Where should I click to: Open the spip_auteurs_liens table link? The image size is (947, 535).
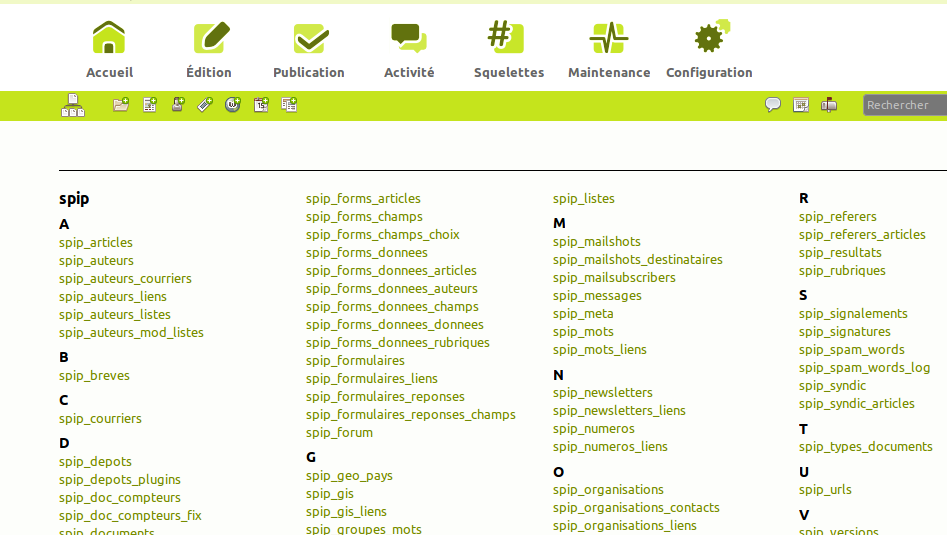(x=112, y=297)
